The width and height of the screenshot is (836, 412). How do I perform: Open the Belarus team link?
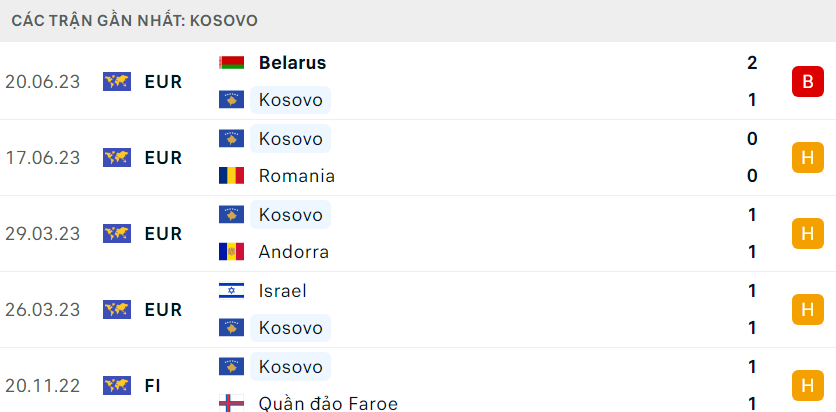pos(292,63)
